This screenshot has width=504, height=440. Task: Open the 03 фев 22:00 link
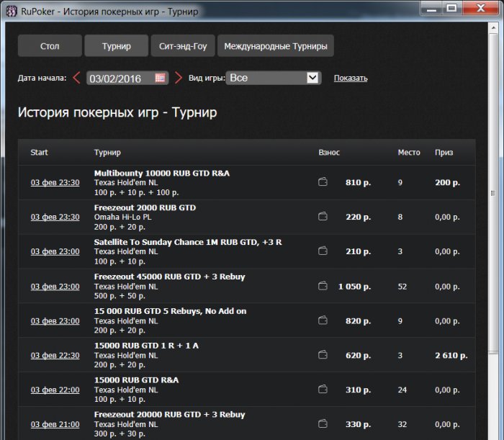(55, 390)
